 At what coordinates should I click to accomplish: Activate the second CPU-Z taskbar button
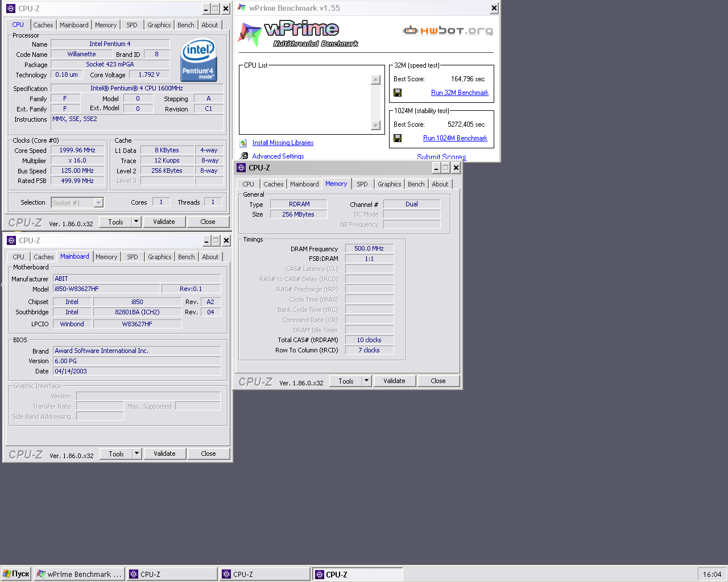(x=265, y=574)
